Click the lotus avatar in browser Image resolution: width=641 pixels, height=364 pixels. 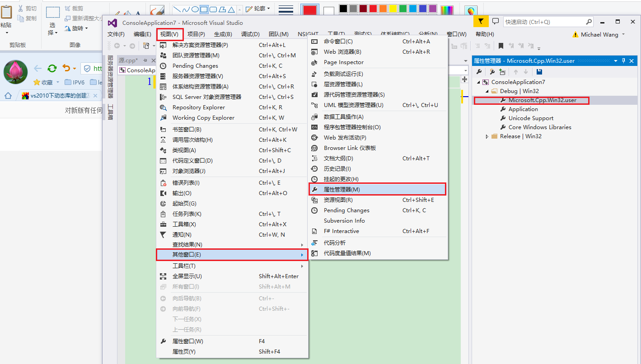point(16,72)
